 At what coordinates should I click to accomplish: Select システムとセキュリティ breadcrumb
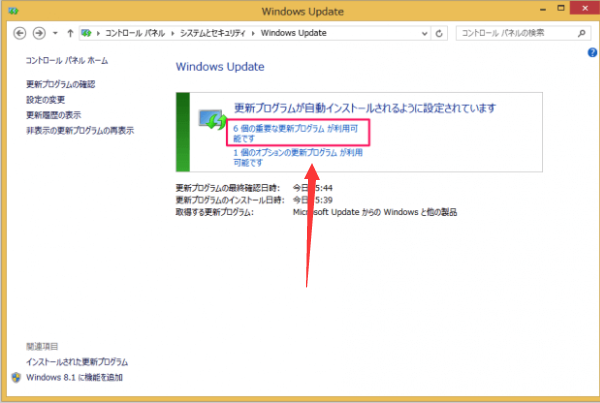(213, 33)
